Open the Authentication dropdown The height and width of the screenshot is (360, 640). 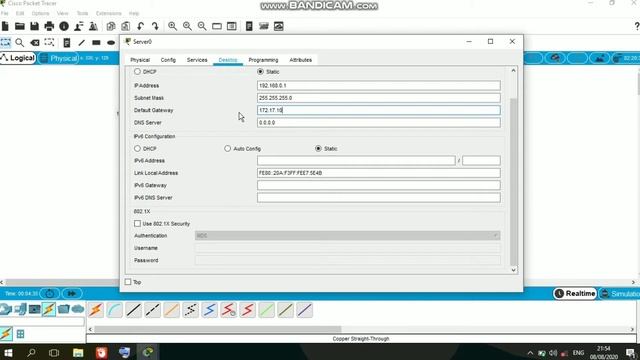[x=348, y=236]
